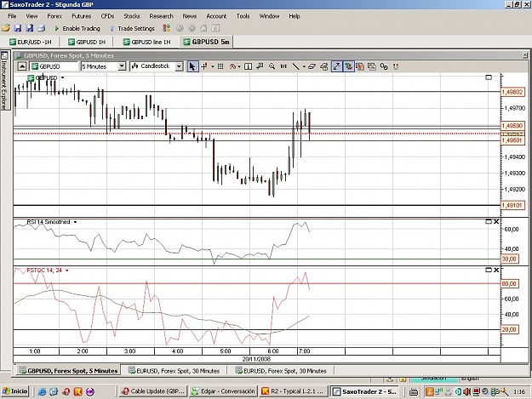Click the volume speaker tray icon
532x399 pixels.
(x=467, y=392)
